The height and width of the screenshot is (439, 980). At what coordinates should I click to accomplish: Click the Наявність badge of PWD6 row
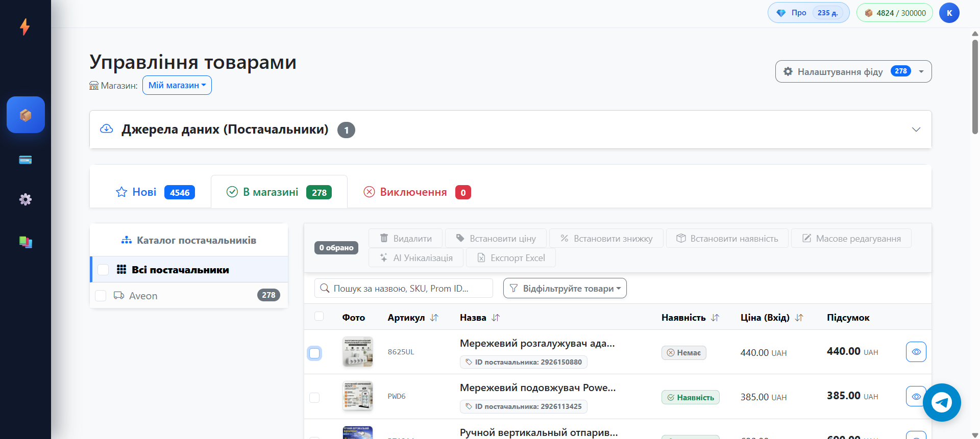(691, 397)
